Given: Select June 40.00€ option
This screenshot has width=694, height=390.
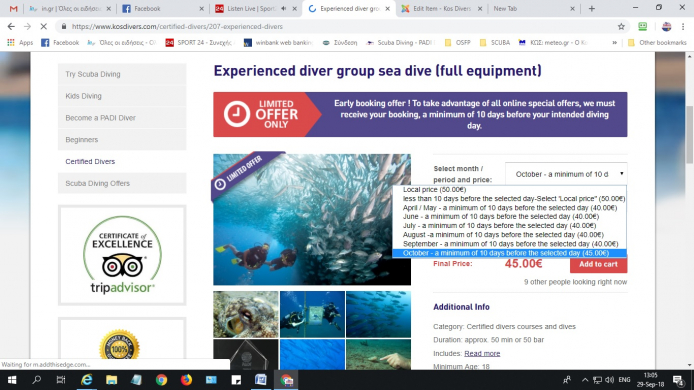Looking at the screenshot, I should [509, 216].
